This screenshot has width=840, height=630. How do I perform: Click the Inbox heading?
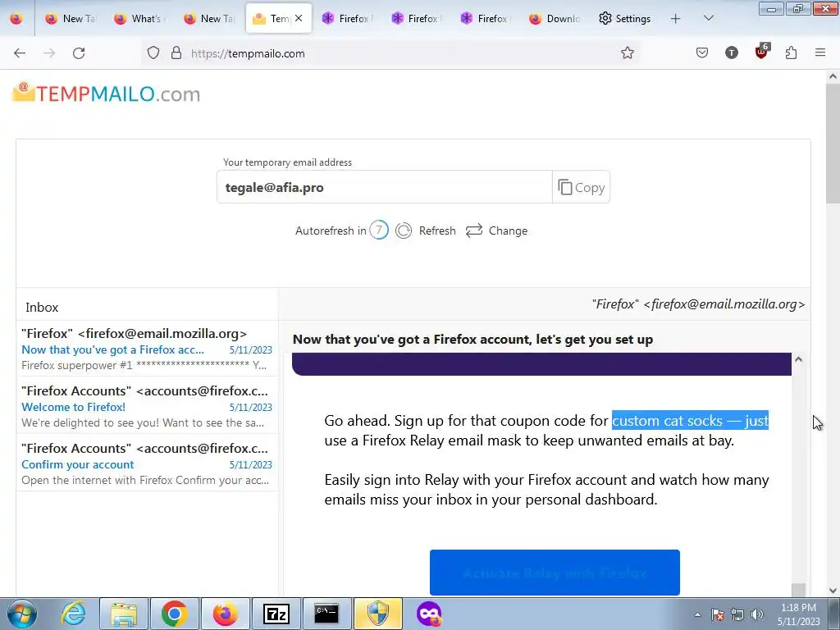42,307
